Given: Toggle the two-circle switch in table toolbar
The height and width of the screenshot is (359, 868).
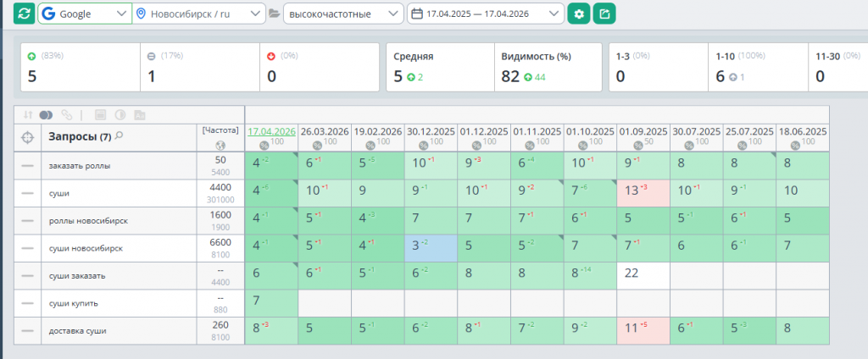Looking at the screenshot, I should point(46,114).
